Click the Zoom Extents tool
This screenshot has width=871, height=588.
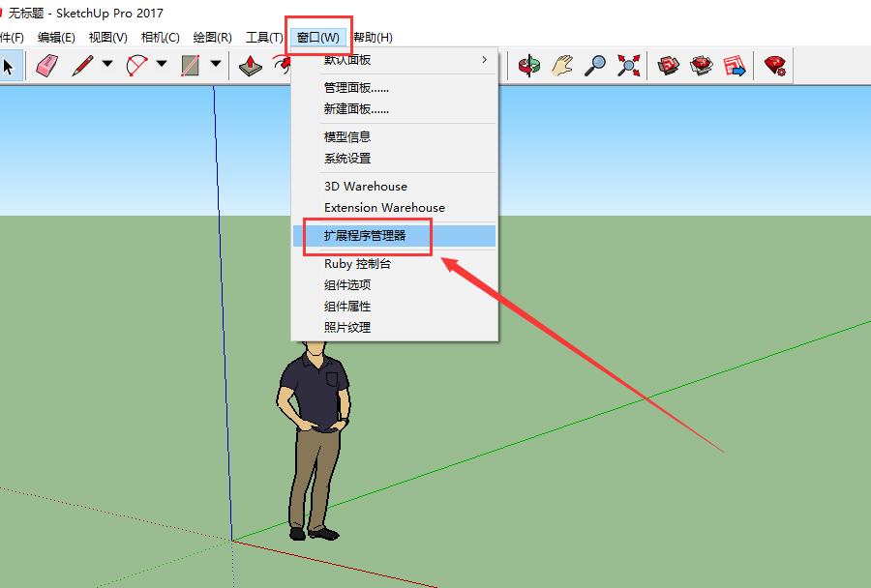[628, 66]
